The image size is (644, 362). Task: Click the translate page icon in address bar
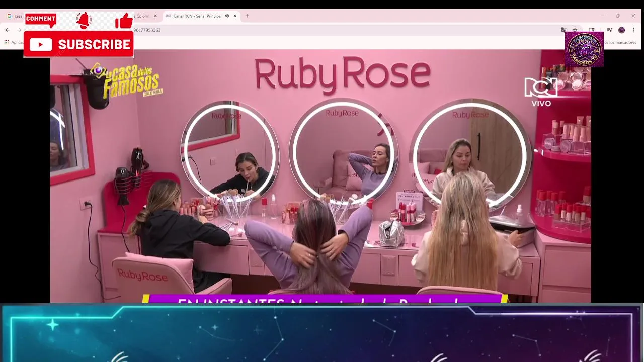coord(565,30)
